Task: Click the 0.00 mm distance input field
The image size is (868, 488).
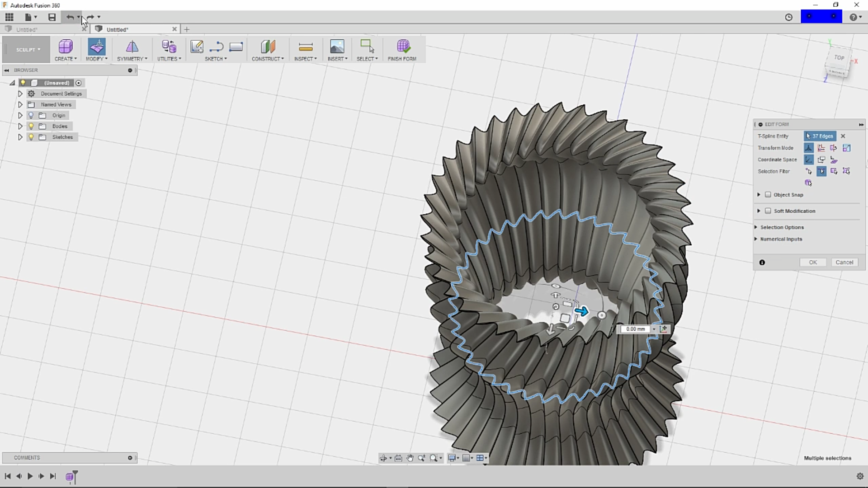Action: (636, 329)
